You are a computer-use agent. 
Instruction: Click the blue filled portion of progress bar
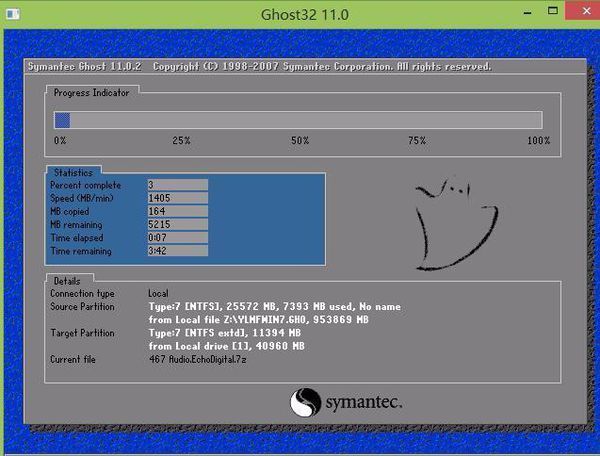[62, 120]
